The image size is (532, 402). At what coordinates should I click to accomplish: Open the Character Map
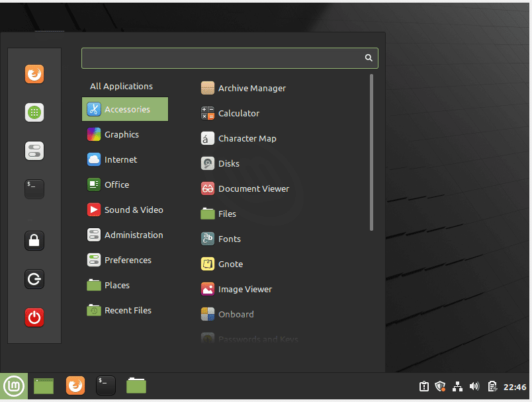[x=247, y=138]
